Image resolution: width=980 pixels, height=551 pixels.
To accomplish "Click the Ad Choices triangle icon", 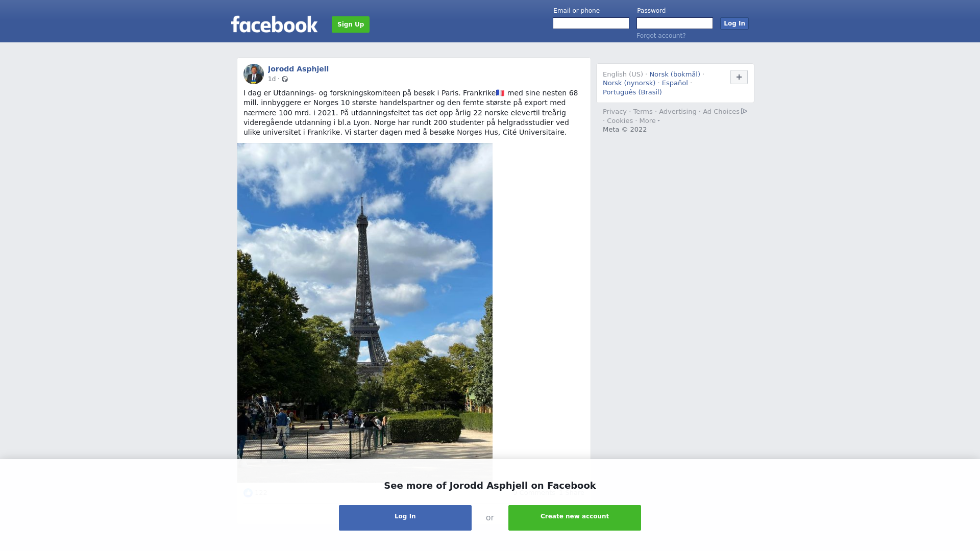I will [744, 111].
